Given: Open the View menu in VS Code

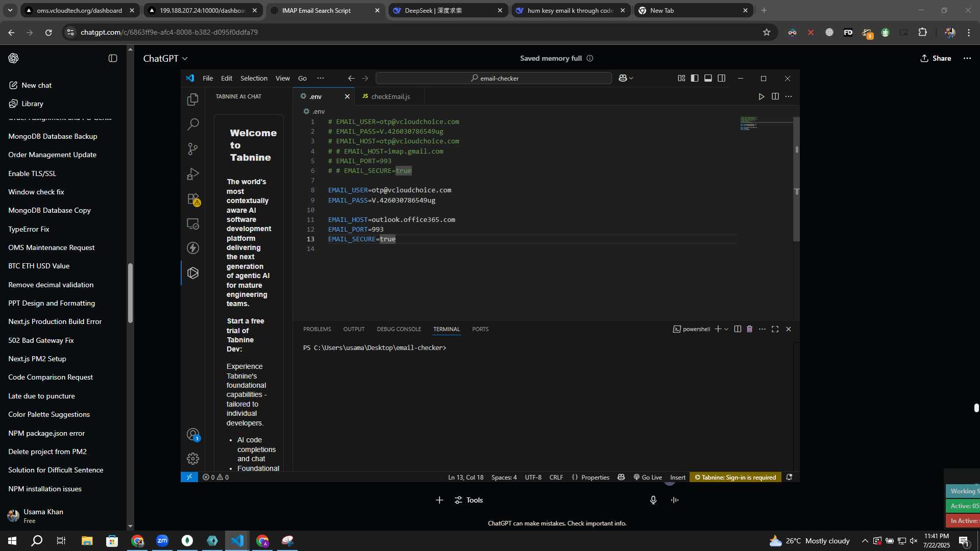Looking at the screenshot, I should click(282, 78).
